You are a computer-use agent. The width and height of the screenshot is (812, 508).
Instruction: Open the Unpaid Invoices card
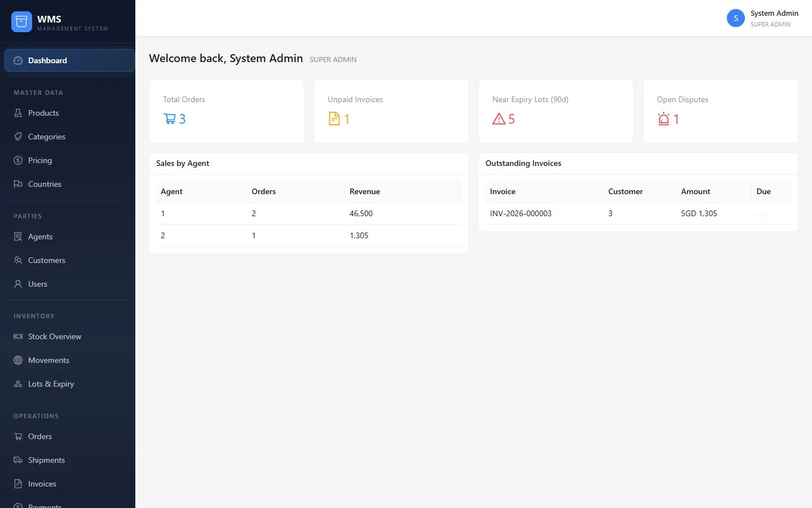(x=391, y=111)
